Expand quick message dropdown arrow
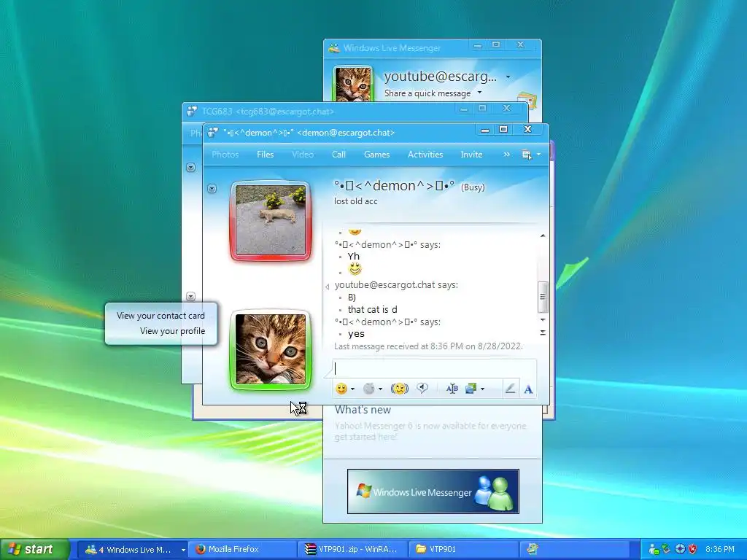Viewport: 747px width, 560px height. click(x=480, y=93)
